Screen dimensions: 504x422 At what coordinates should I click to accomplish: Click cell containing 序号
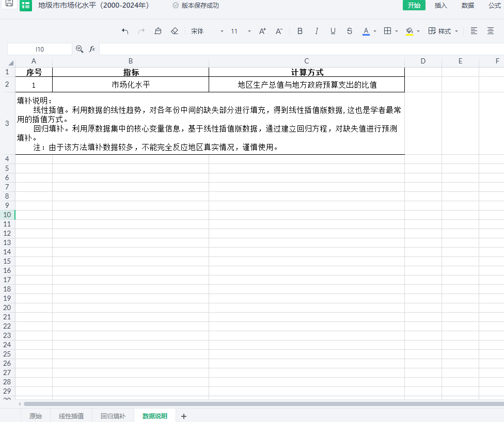34,72
